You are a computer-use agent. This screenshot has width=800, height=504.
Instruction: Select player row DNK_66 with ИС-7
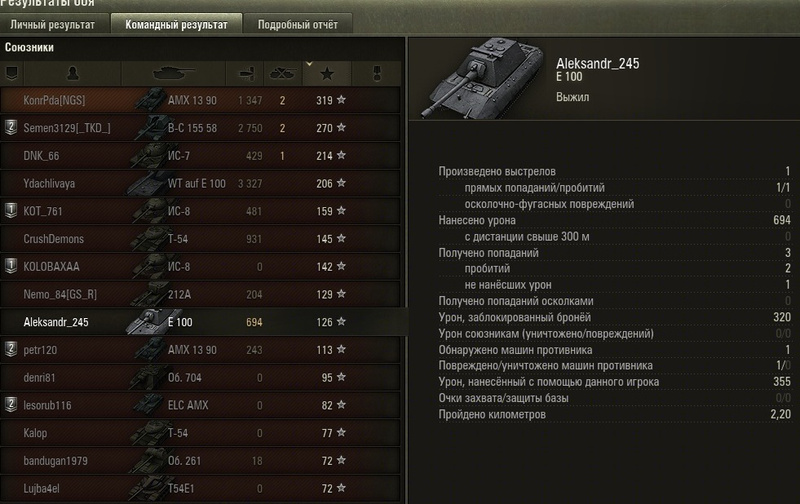(x=200, y=156)
